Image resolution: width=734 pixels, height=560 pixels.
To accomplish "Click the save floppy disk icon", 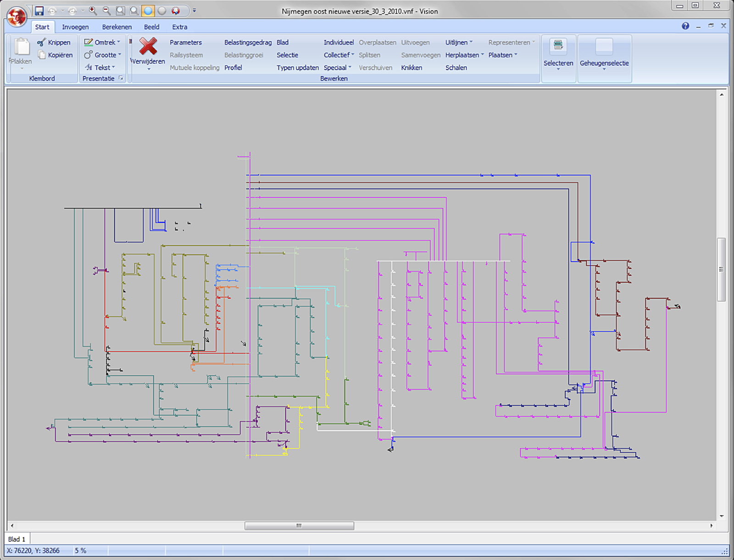I will (39, 11).
